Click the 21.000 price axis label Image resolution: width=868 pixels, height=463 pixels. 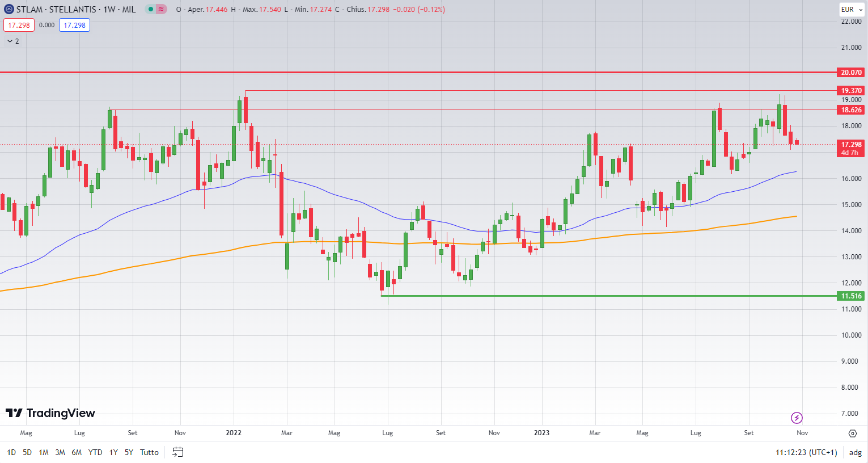click(x=851, y=48)
